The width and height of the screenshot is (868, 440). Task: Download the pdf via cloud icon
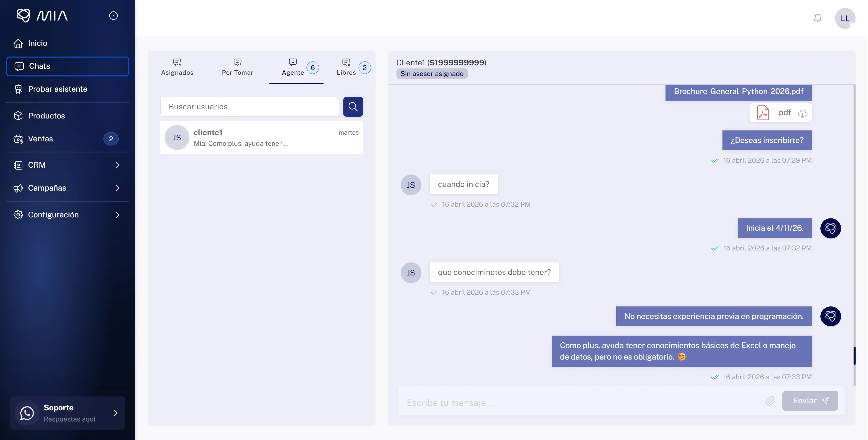803,113
